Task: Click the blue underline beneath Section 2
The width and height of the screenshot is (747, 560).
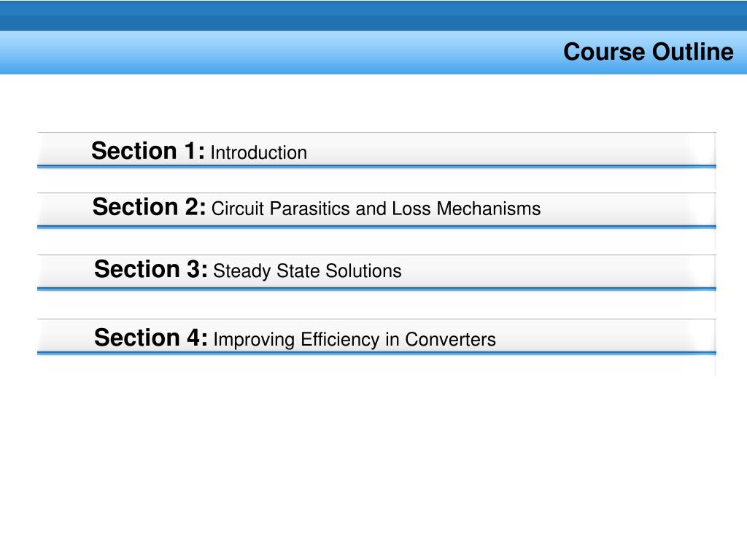Action: 376,227
